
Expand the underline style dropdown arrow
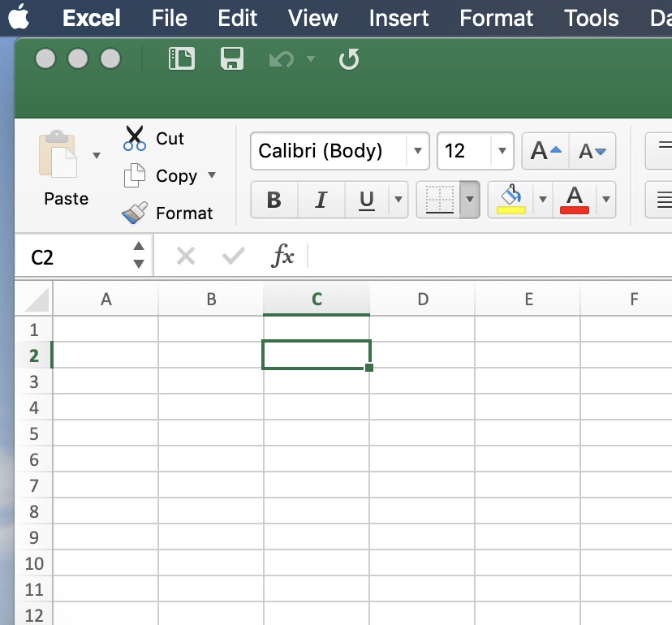coord(398,200)
